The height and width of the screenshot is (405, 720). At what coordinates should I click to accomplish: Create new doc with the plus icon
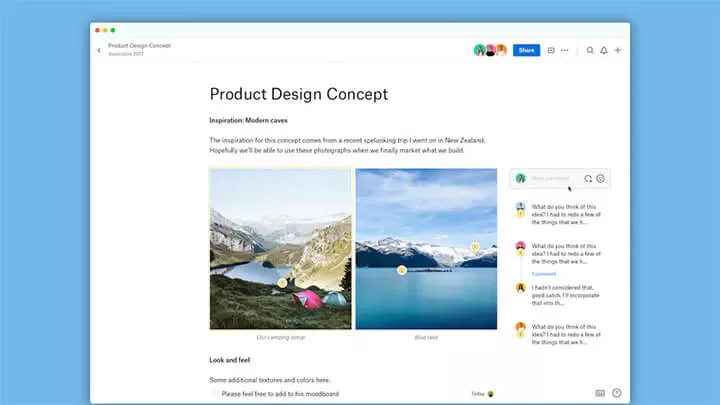[x=618, y=50]
